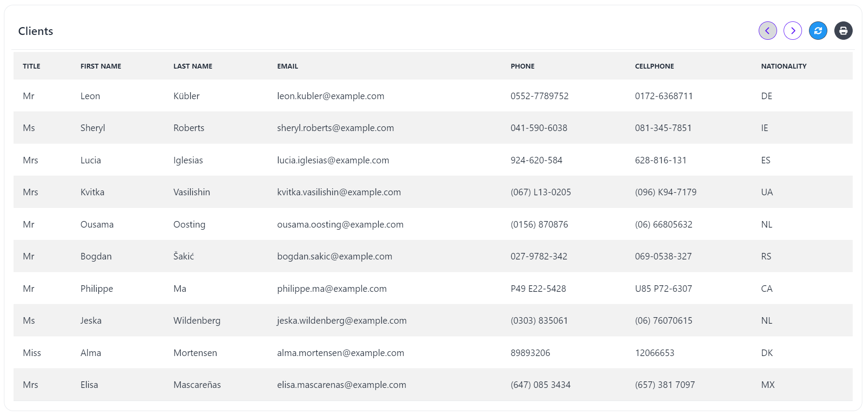This screenshot has width=868, height=415.
Task: Click the Last Name column header
Action: (192, 66)
